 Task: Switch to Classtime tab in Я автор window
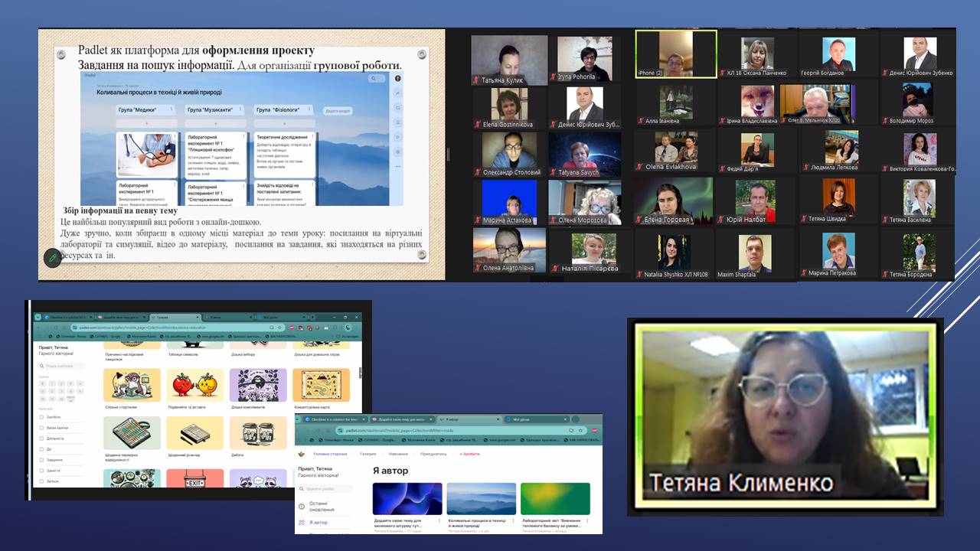335,419
